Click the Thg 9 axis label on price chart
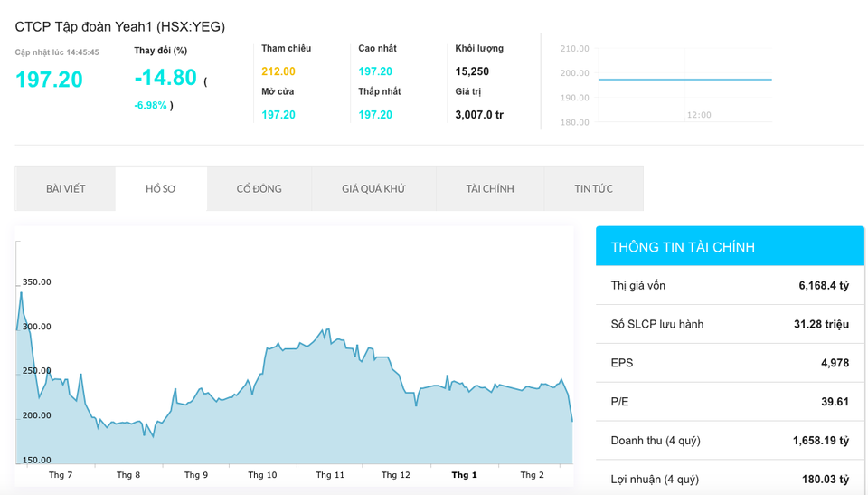 click(196, 475)
